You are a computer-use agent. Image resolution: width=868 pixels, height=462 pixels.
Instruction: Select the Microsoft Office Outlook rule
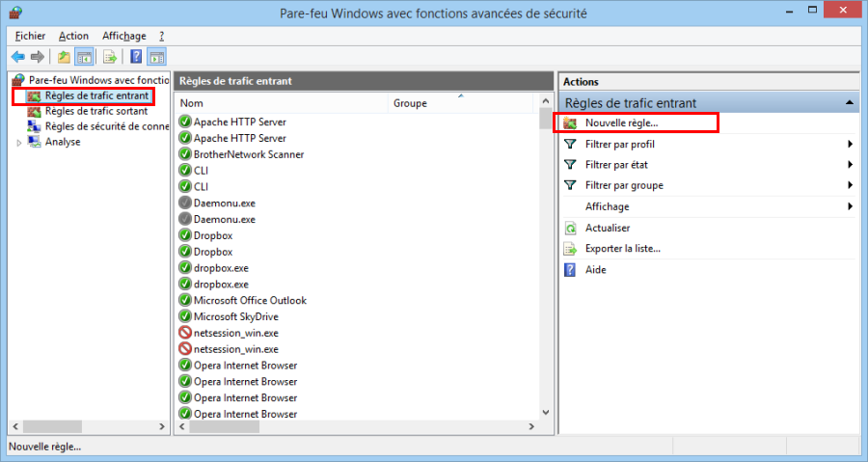(250, 300)
